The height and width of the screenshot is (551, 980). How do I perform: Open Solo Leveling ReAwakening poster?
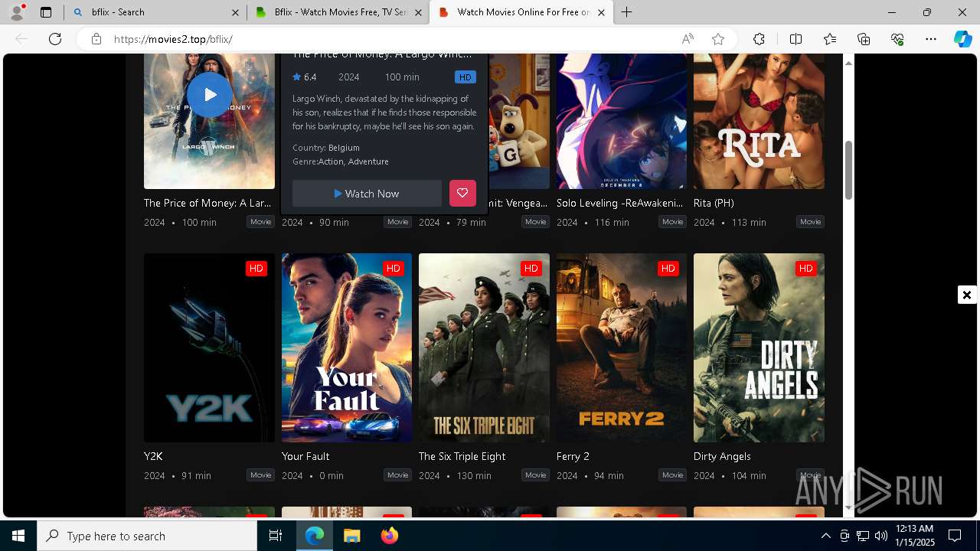(622, 121)
